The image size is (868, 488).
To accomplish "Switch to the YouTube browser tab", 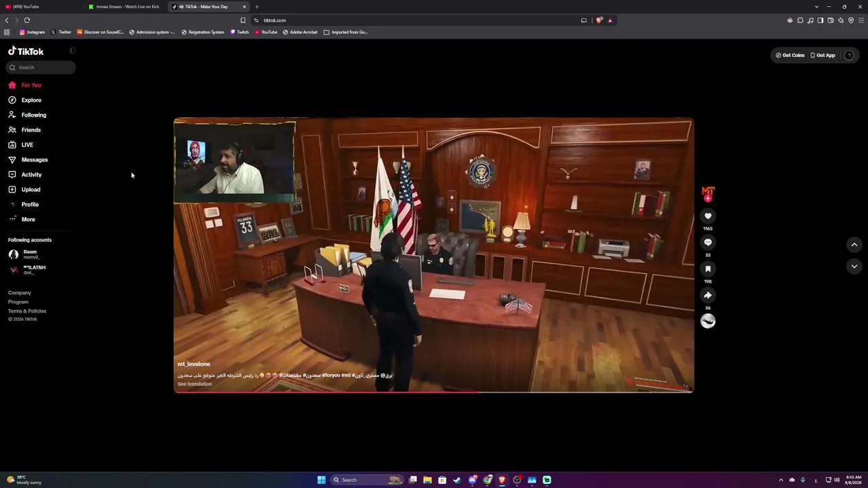I will [x=41, y=7].
